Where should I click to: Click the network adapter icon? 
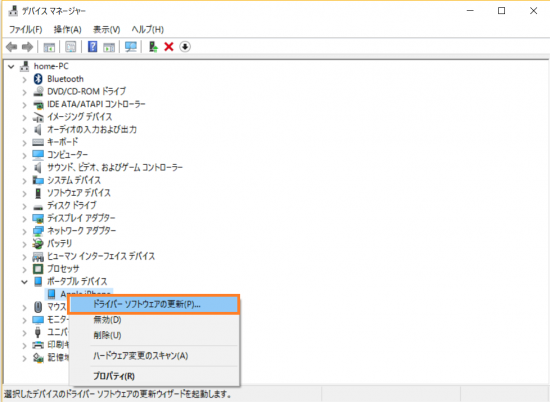click(38, 231)
